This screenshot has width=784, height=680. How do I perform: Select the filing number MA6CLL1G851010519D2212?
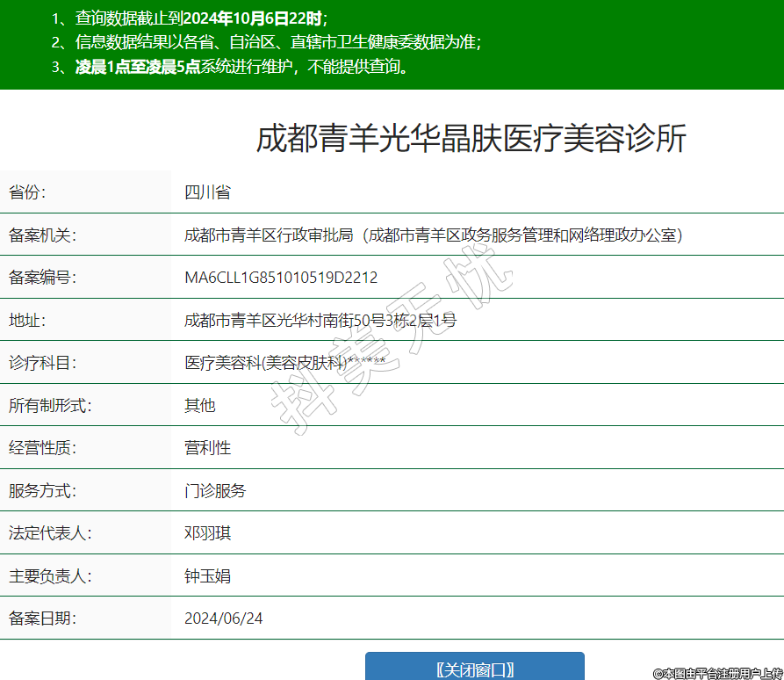[281, 278]
